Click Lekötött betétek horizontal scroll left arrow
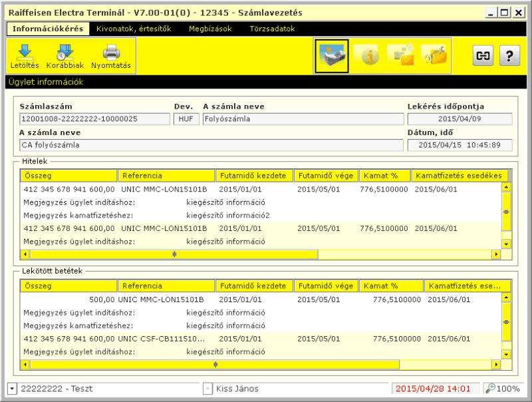 25,365
